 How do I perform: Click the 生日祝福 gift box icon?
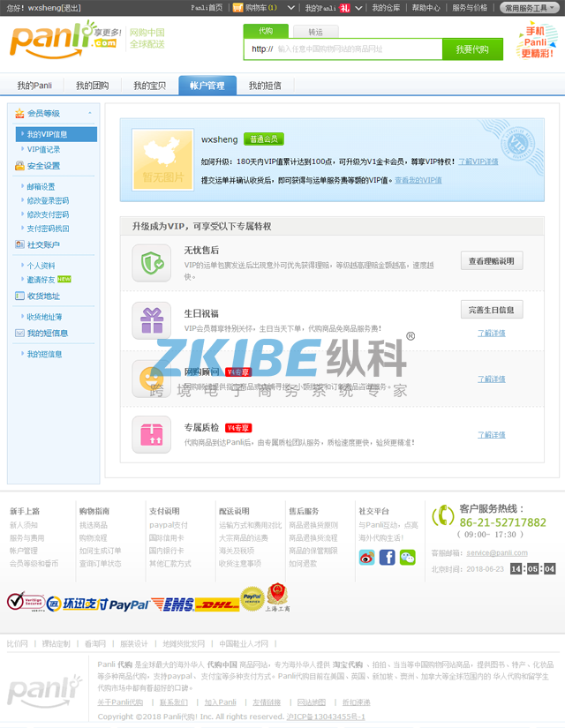(x=152, y=321)
